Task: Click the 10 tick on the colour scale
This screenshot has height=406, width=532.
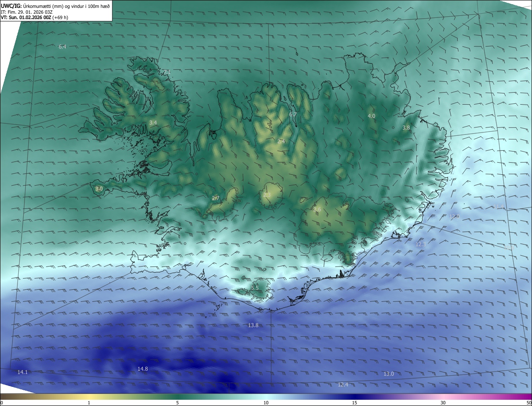Action: [x=266, y=403]
